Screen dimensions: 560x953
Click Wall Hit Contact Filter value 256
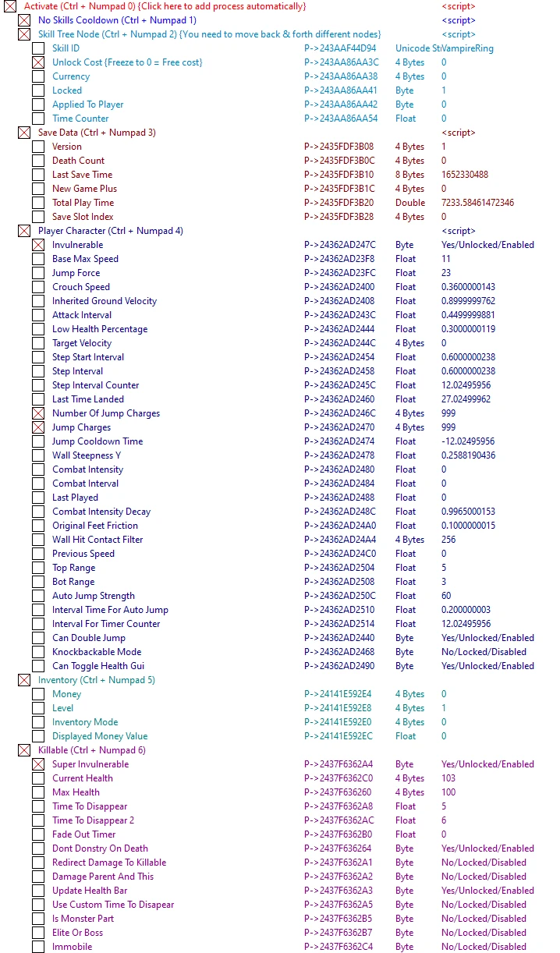pyautogui.click(x=448, y=540)
